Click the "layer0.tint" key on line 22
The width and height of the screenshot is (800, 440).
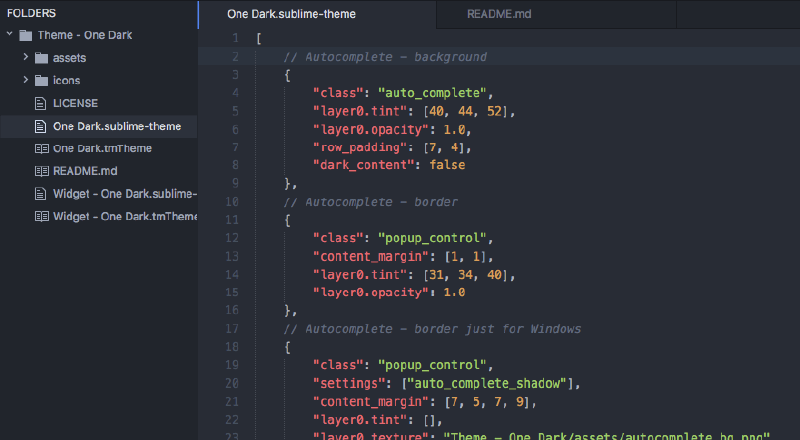click(x=360, y=420)
